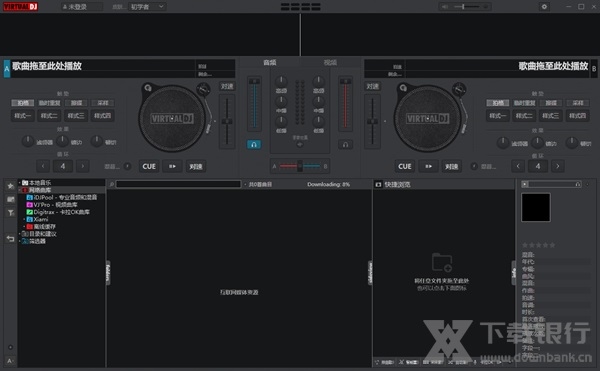The height and width of the screenshot is (371, 600).
Task: Click deck B turntable platter
Action: 427,119
